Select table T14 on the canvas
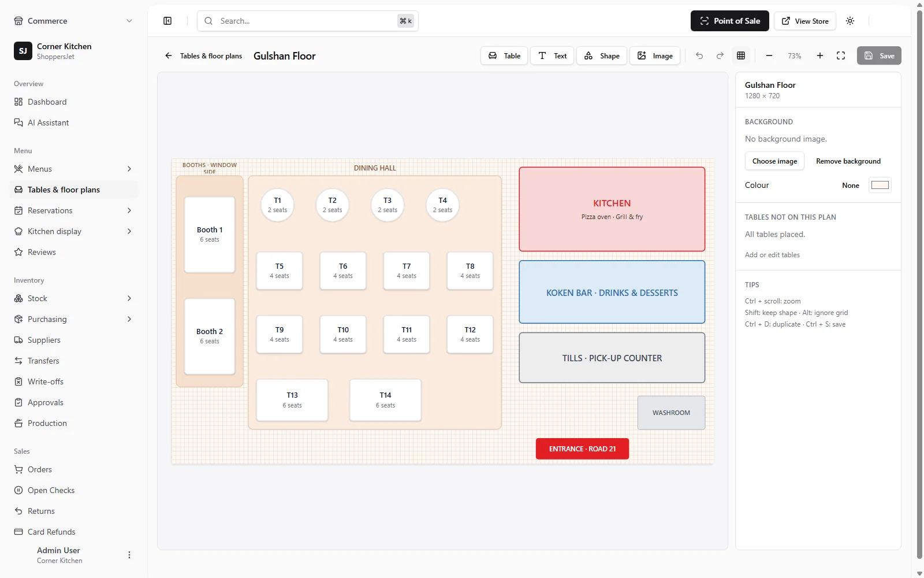 [x=385, y=400]
